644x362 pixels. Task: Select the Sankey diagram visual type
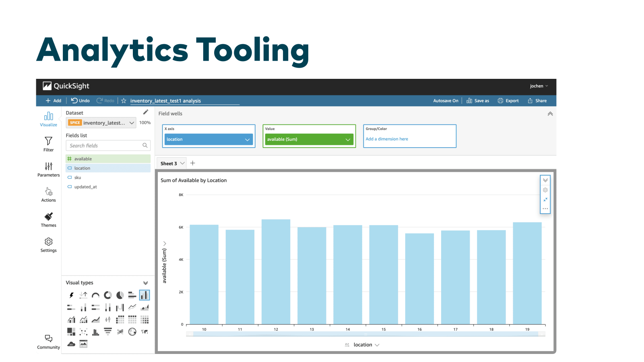(120, 332)
